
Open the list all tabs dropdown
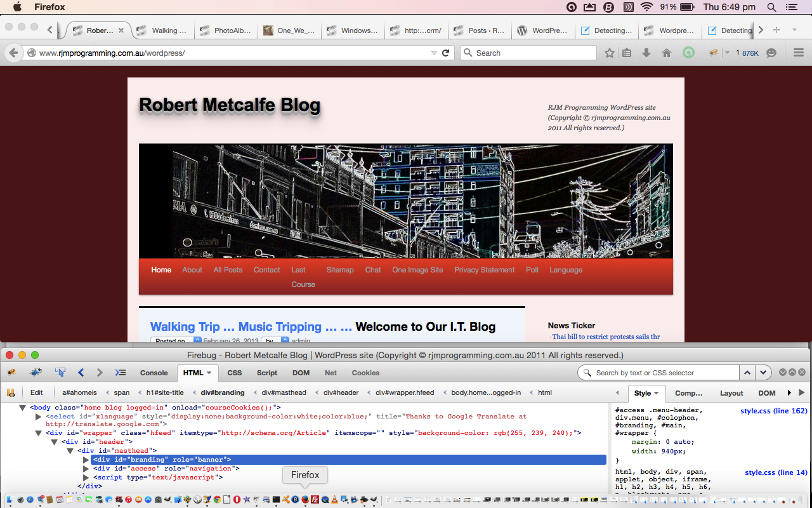(794, 30)
